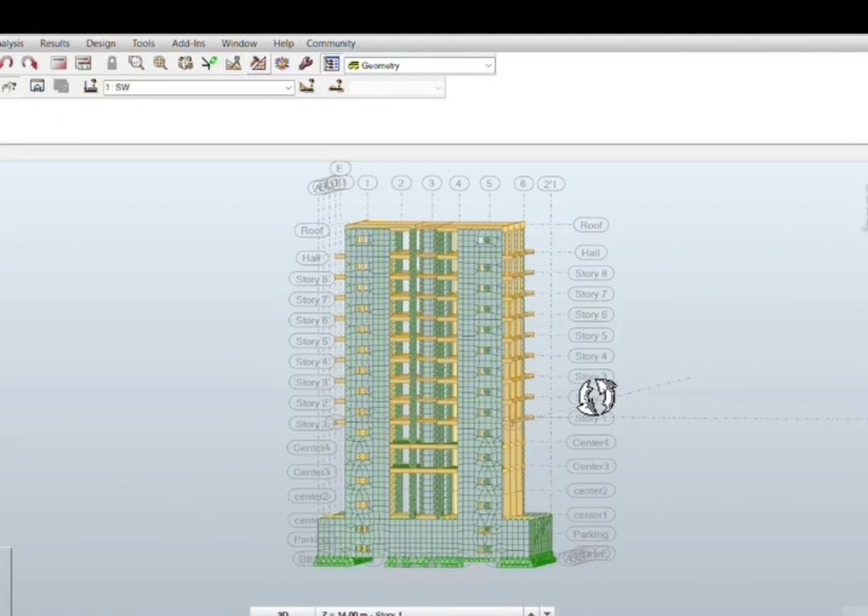Screen dimensions: 868x616
Task: Click the right-side Story 6 label
Action: pyautogui.click(x=592, y=315)
